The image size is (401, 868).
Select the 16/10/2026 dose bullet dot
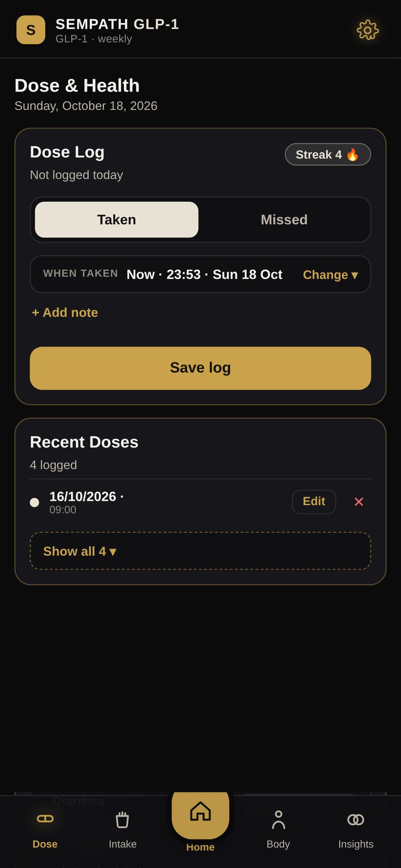34,502
